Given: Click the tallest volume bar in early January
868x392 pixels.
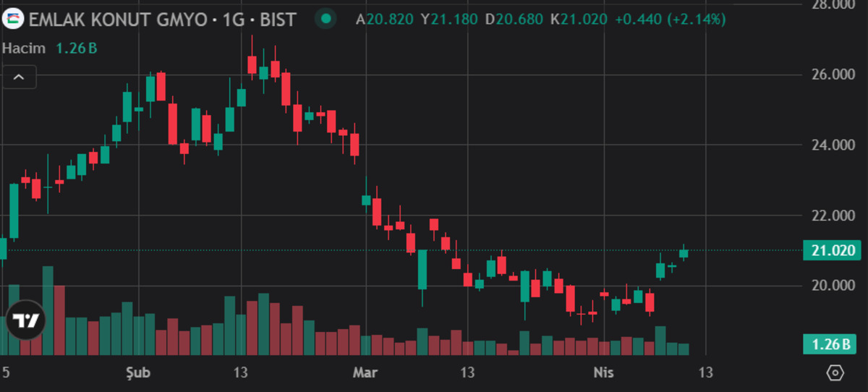Looking at the screenshot, I should point(48,310).
